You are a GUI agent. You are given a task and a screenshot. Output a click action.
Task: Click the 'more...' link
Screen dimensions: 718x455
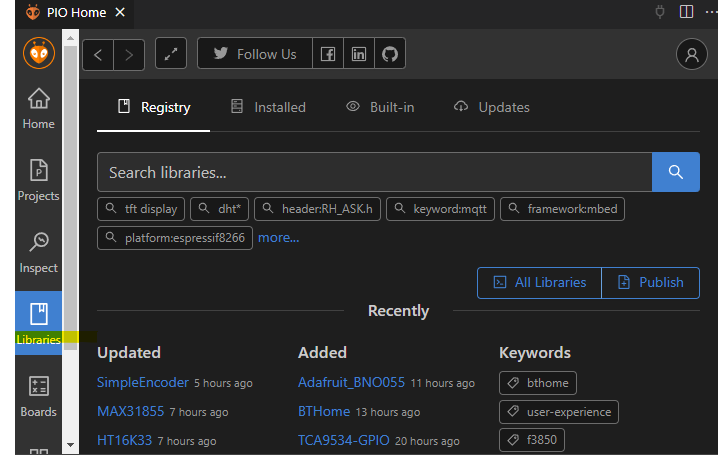278,238
